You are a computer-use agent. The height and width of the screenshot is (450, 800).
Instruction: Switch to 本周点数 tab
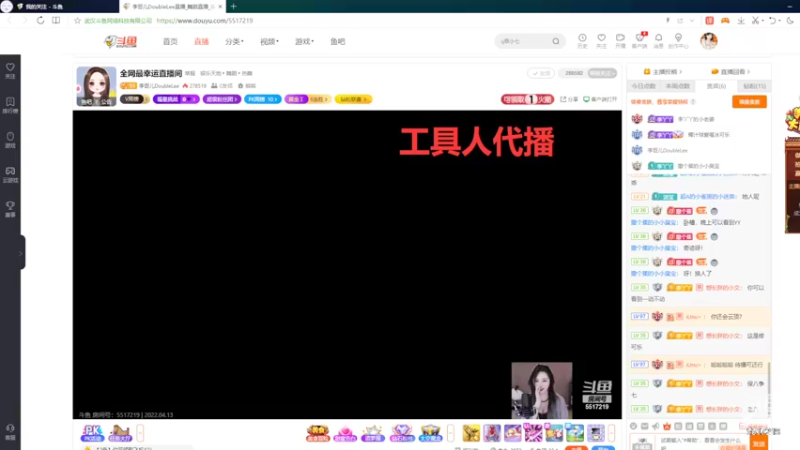point(678,86)
